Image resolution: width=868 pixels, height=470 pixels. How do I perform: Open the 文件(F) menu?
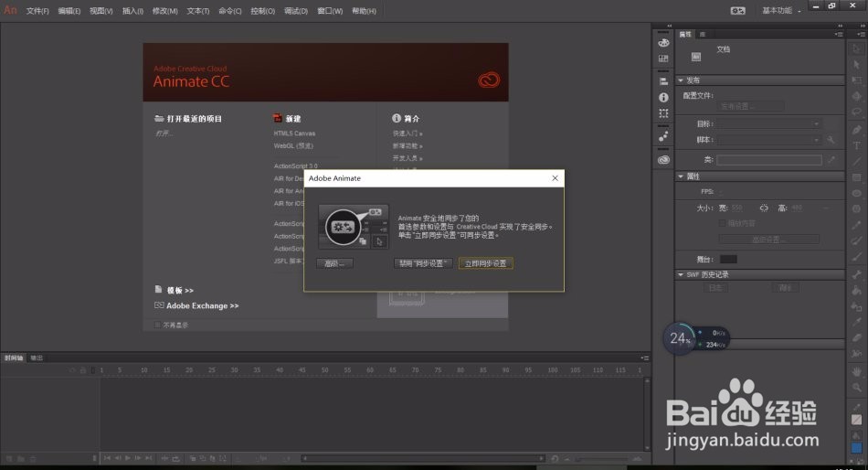37,11
